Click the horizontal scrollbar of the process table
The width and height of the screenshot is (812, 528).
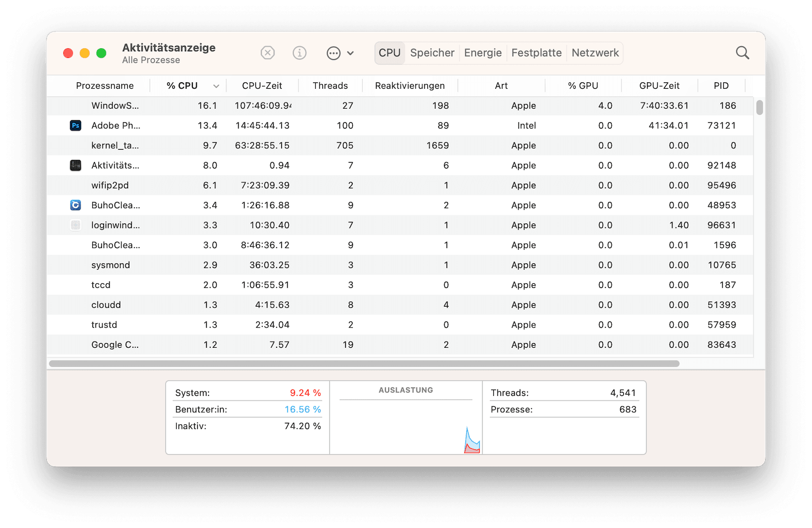[x=364, y=364]
